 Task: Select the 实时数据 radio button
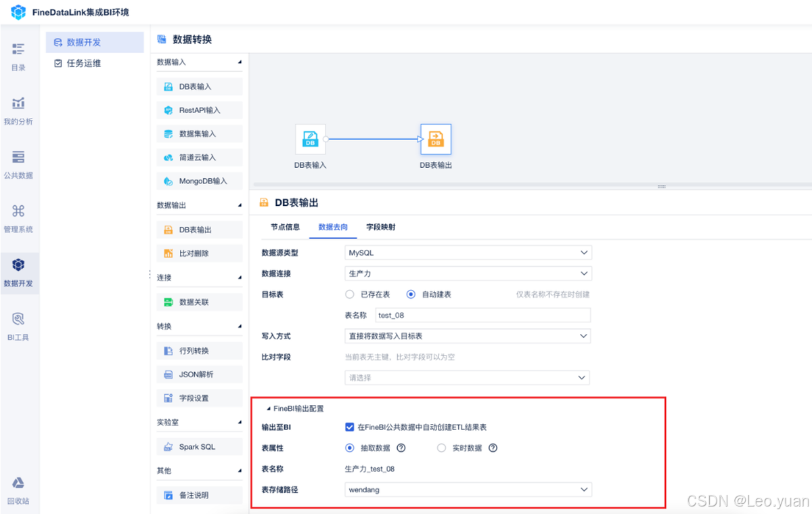click(442, 448)
